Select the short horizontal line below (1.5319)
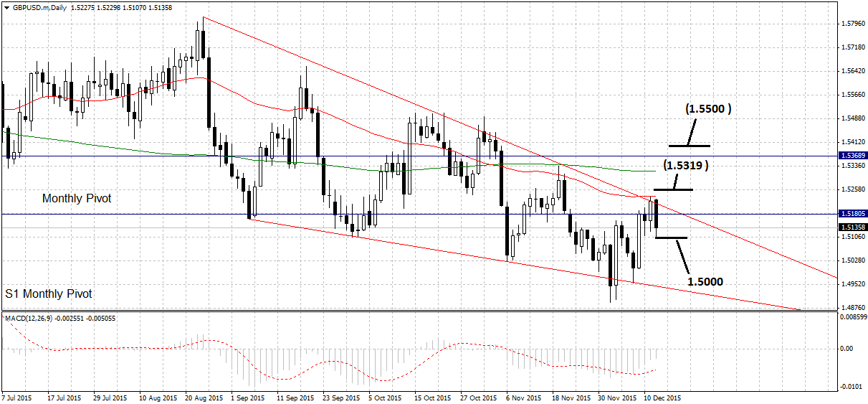This screenshot has width=868, height=404. (x=673, y=189)
